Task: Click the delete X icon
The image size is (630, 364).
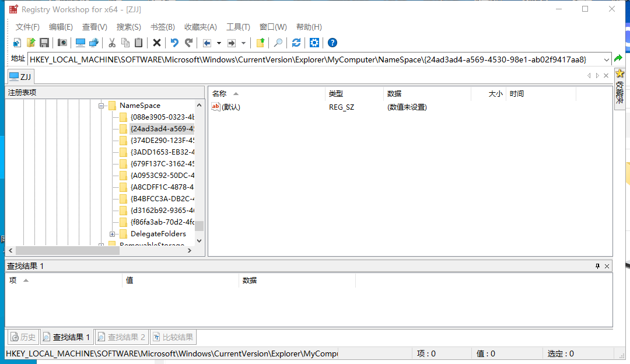Action: pos(157,43)
